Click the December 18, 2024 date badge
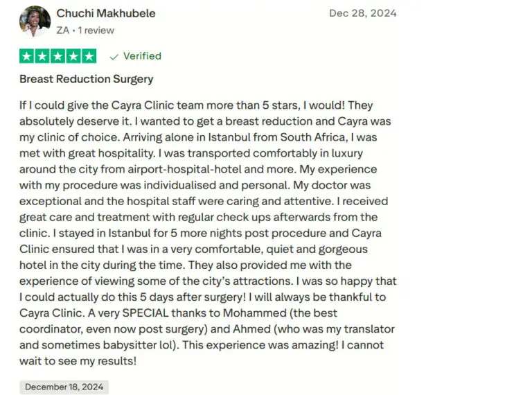Viewport: 532px width, 395px height. tap(64, 387)
